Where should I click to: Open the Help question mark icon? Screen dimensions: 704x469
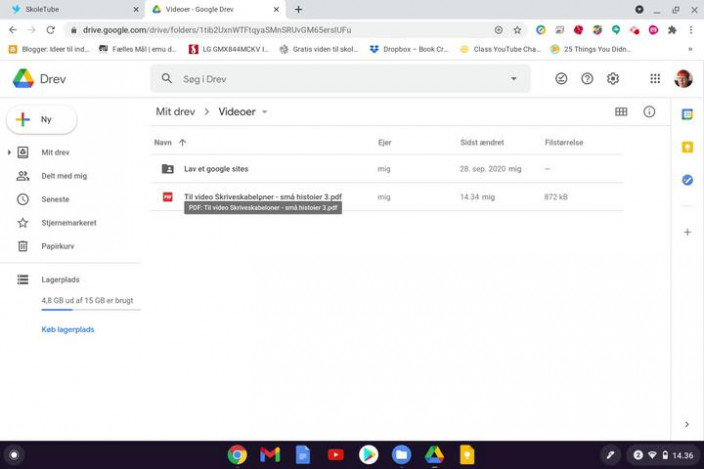(587, 79)
